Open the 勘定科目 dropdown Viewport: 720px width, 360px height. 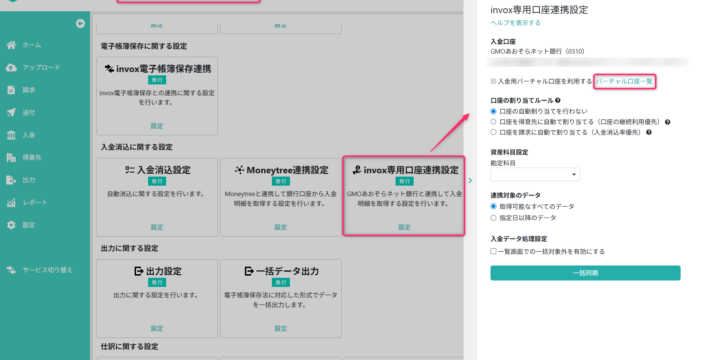pyautogui.click(x=535, y=174)
